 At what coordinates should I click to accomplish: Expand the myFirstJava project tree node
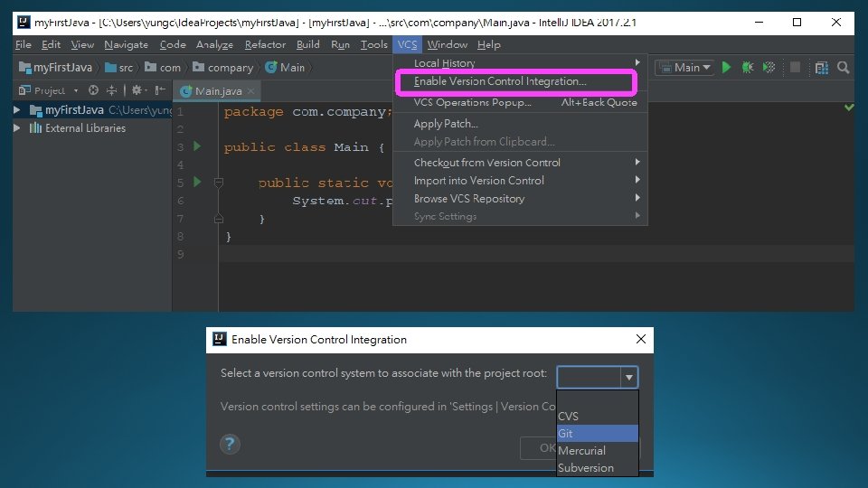point(17,110)
